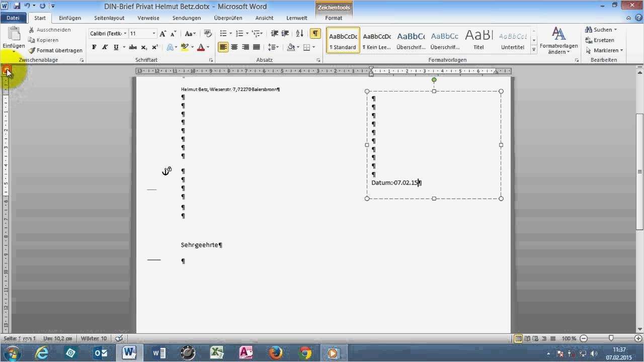The width and height of the screenshot is (644, 362).
Task: Click the yellow text highlight color swatch
Action: (184, 47)
